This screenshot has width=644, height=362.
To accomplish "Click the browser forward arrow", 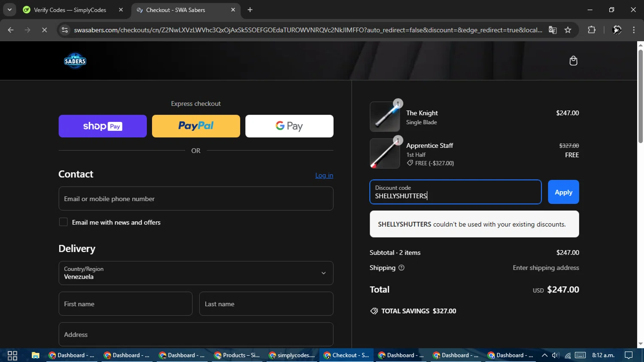I will [x=27, y=30].
